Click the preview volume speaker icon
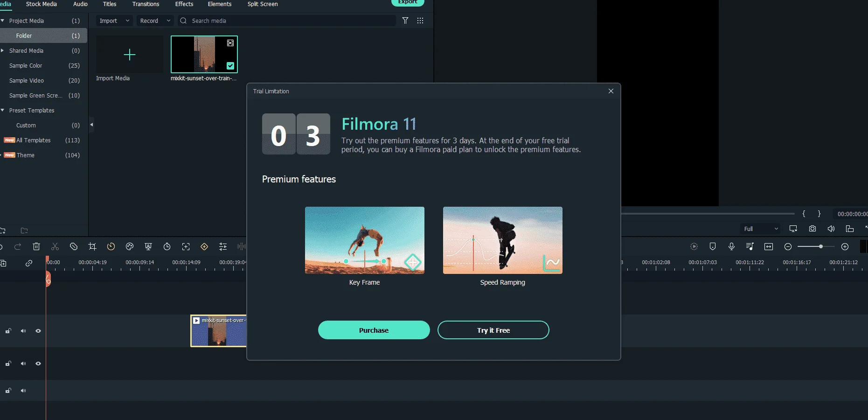Viewport: 868px width, 420px height. 831,229
